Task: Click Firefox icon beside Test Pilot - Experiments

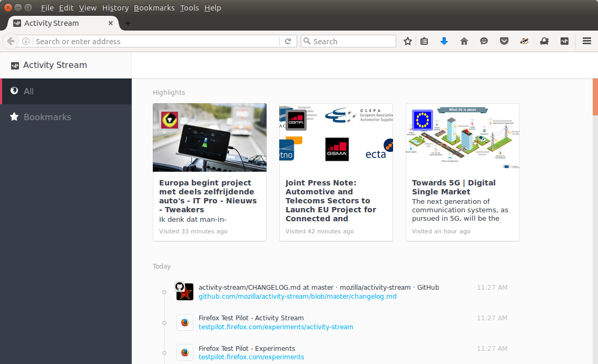Action: [185, 352]
